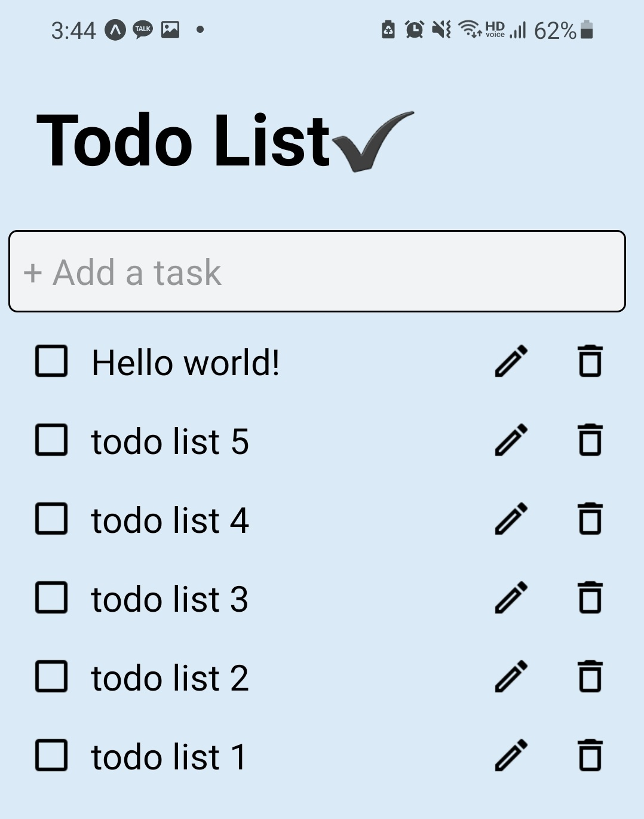The image size is (644, 819).
Task: Select the edit pencil for todo list 2
Action: [x=510, y=677]
